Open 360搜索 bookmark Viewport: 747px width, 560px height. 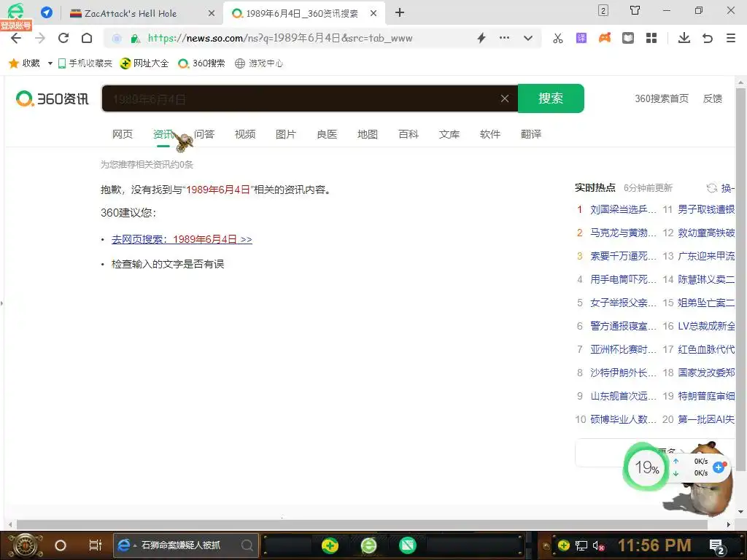point(201,63)
